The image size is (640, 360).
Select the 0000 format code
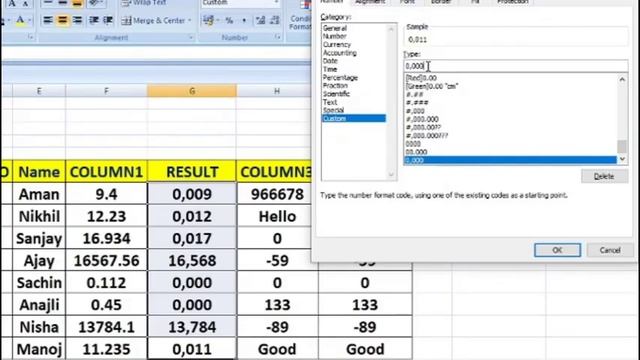(x=413, y=144)
